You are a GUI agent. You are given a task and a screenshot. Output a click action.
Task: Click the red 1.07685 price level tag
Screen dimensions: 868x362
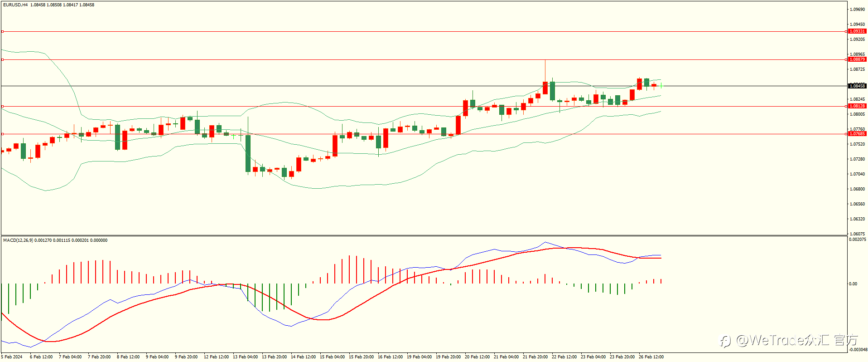pyautogui.click(x=857, y=134)
